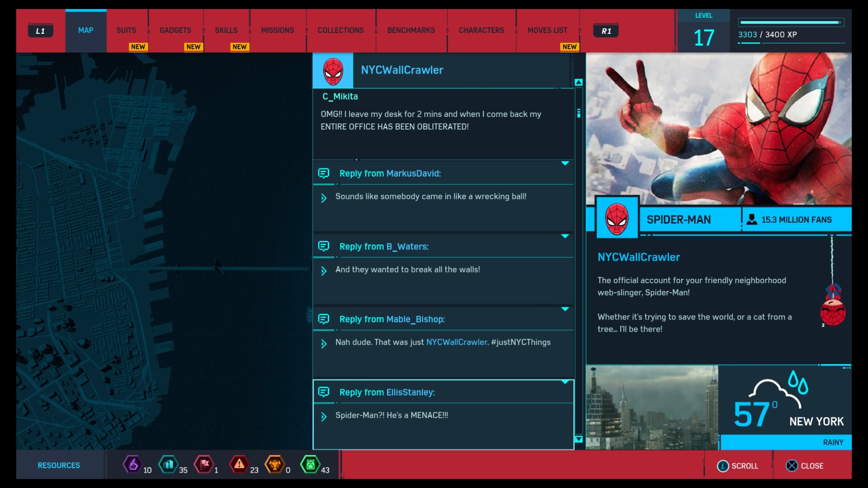Select the level 17 indicator

click(704, 38)
